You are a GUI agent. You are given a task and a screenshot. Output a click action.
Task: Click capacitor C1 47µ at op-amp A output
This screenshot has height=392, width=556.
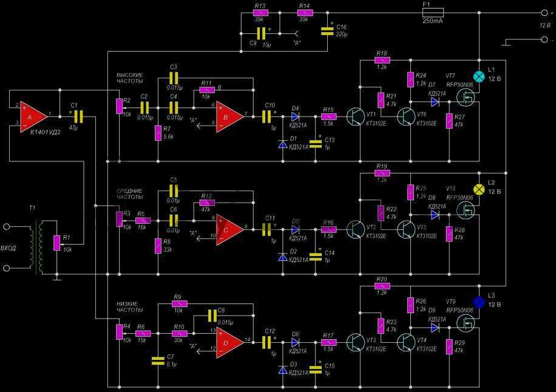pos(78,114)
